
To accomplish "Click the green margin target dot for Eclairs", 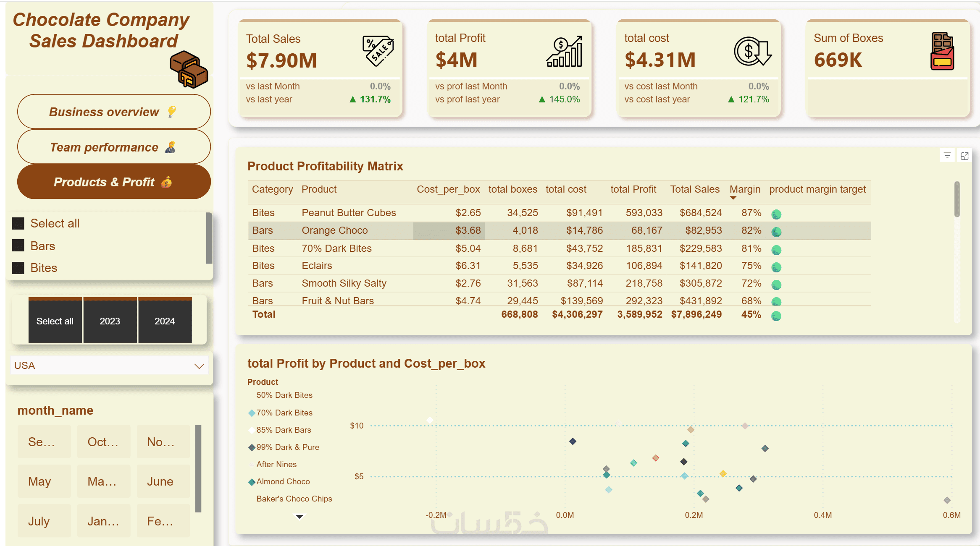I will pyautogui.click(x=776, y=267).
